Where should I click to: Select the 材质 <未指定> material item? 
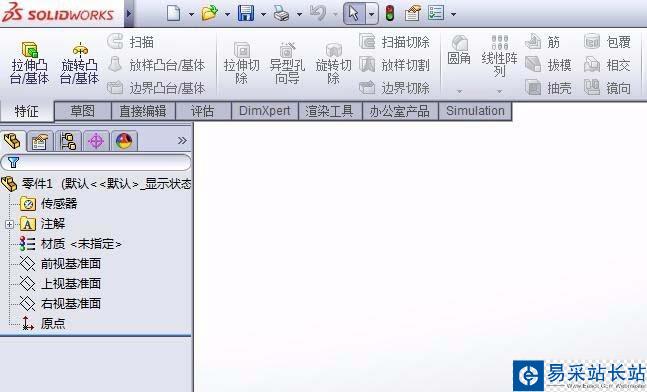(70, 244)
